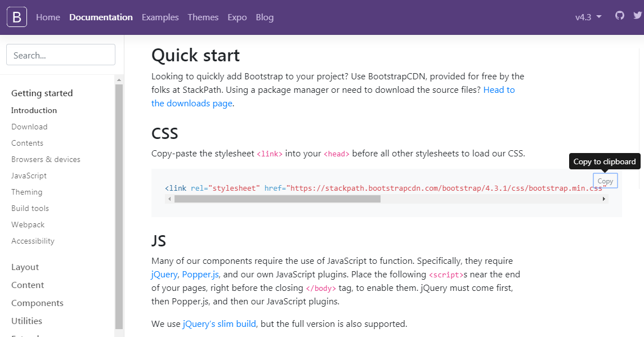Open the Examples nav item
This screenshot has height=337, width=644.
[x=160, y=17]
